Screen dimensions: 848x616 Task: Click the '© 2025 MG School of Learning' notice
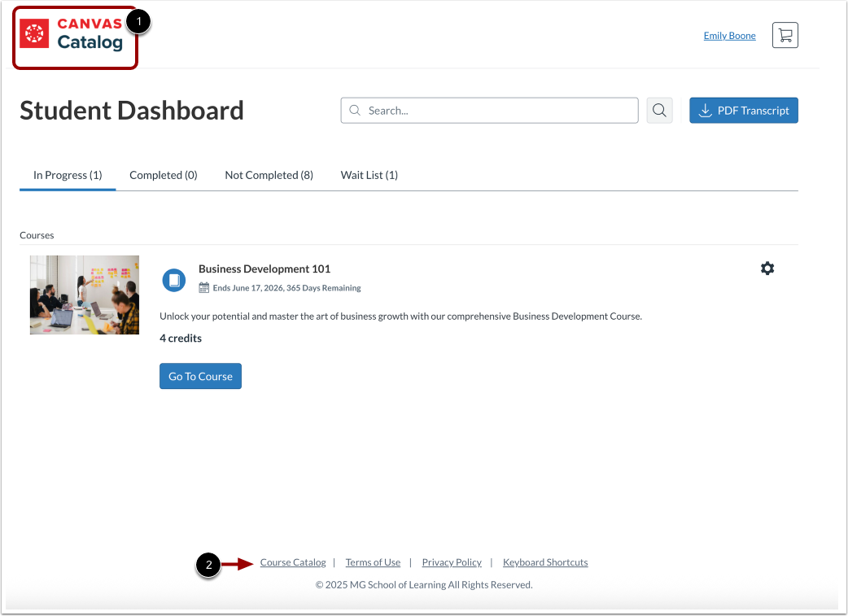[424, 584]
